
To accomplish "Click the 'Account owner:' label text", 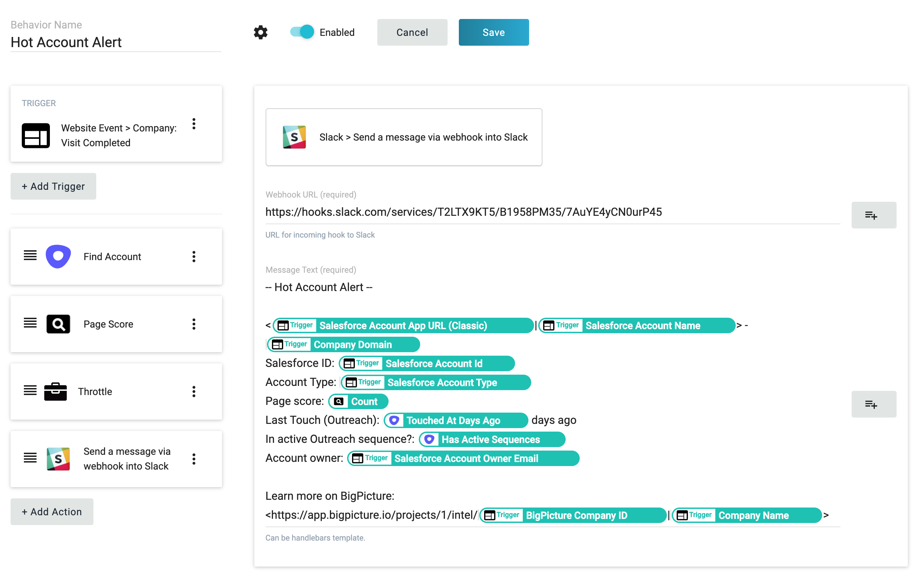I will [x=304, y=459].
